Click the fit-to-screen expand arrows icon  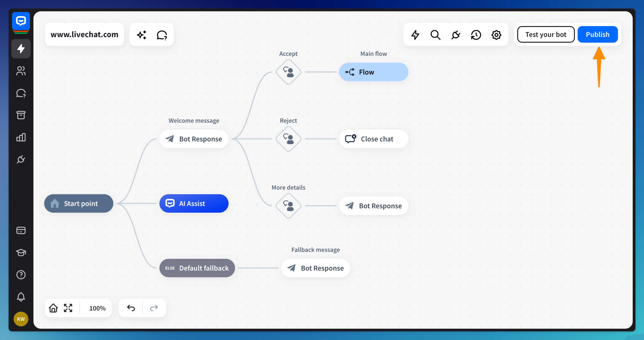(68, 308)
